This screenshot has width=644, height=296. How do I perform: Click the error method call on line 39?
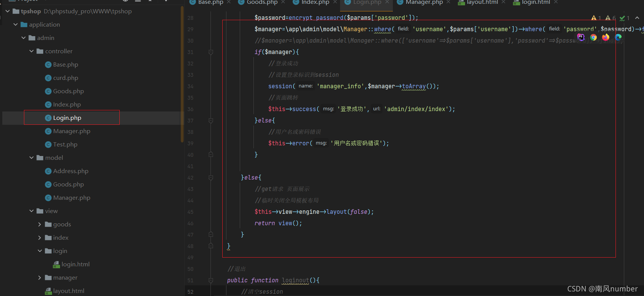tap(301, 143)
